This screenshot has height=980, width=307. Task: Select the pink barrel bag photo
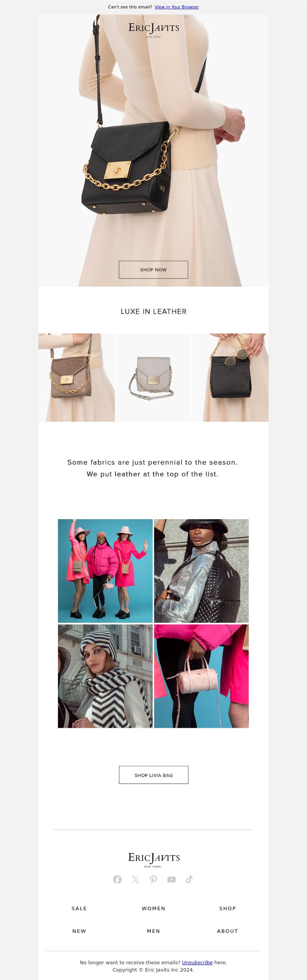[x=201, y=676]
